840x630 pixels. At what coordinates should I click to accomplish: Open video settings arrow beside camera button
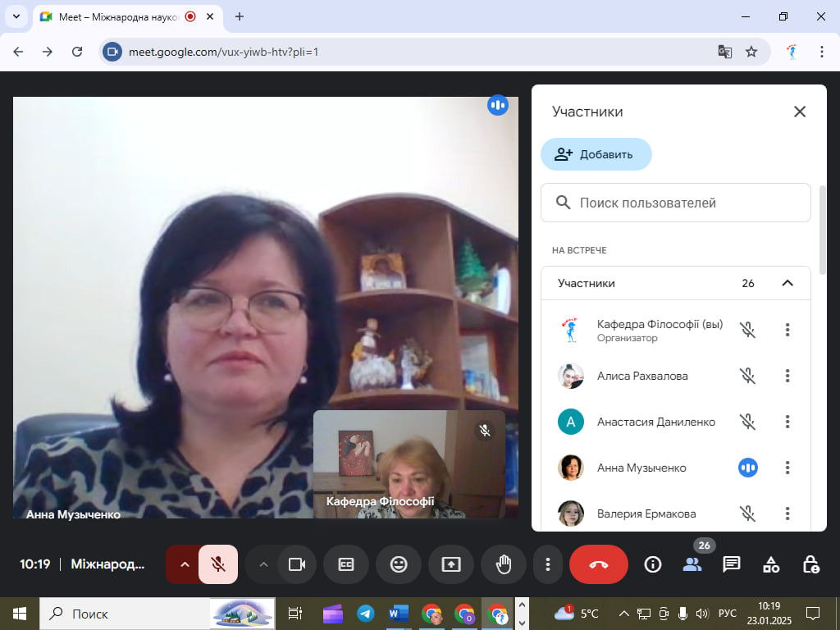click(x=263, y=564)
